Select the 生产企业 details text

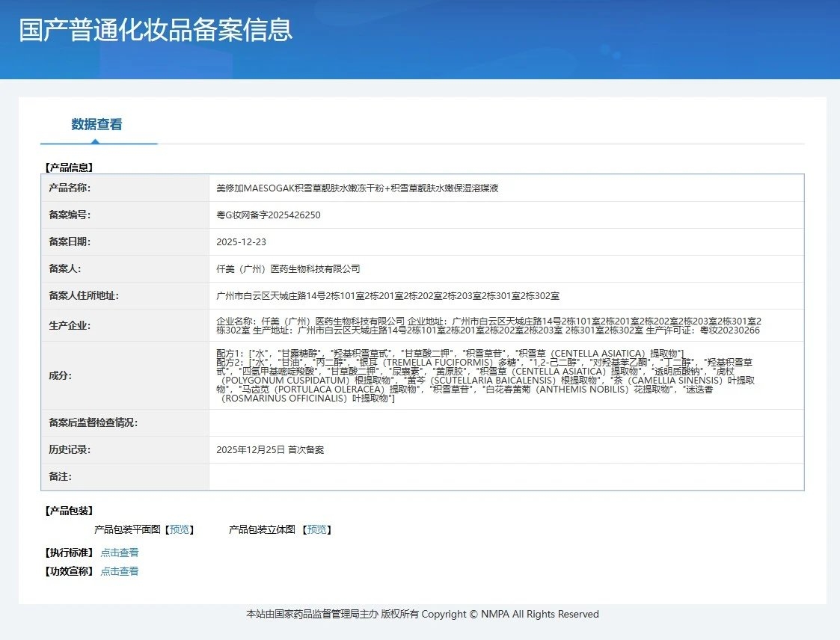click(488, 326)
